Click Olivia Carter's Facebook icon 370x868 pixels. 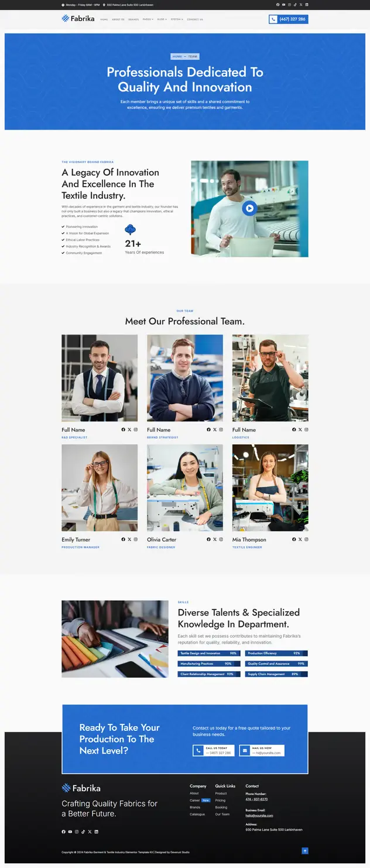point(208,539)
